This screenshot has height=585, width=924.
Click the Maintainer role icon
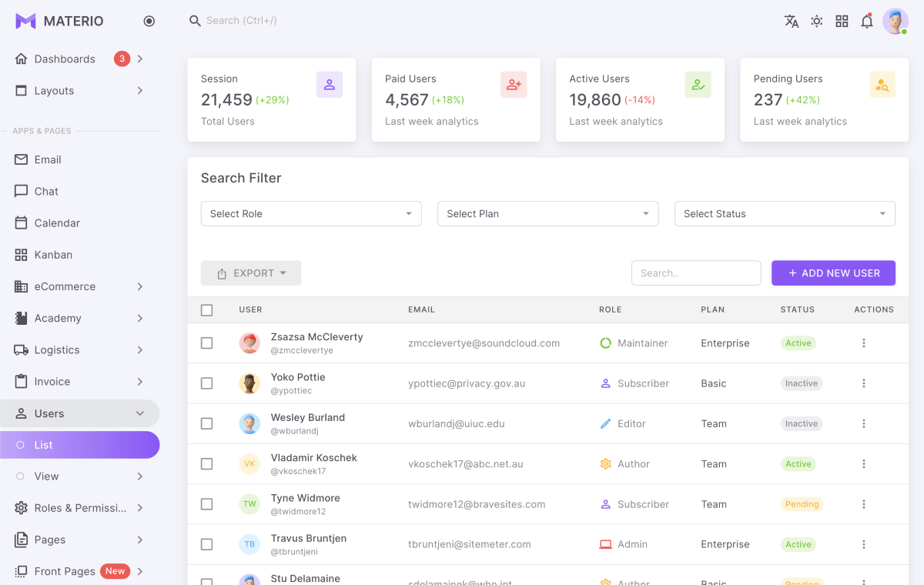[605, 343]
